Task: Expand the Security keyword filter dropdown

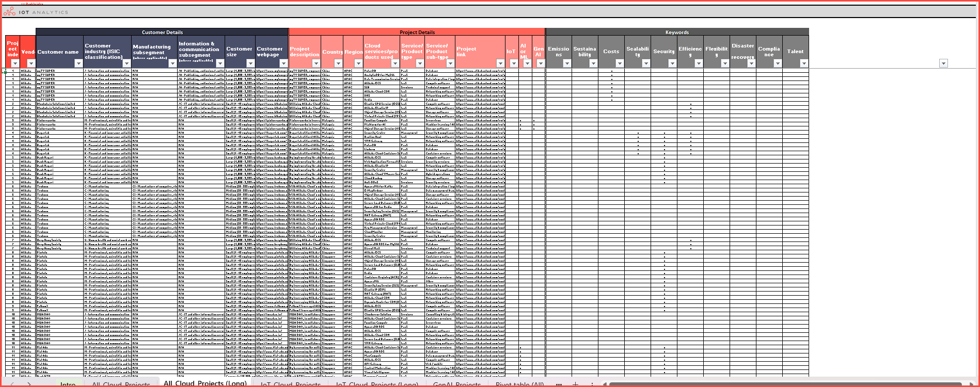Action: 672,63
